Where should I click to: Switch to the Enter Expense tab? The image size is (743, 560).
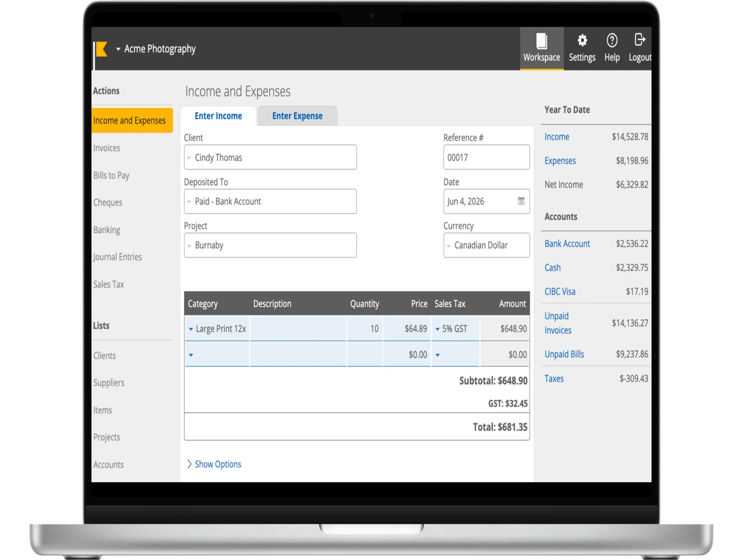297,116
